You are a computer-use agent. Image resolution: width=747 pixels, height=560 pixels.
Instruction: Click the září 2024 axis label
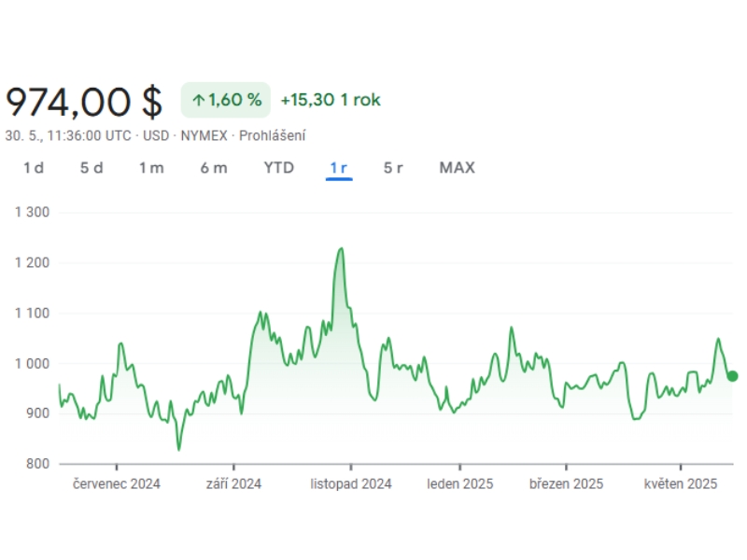233,483
